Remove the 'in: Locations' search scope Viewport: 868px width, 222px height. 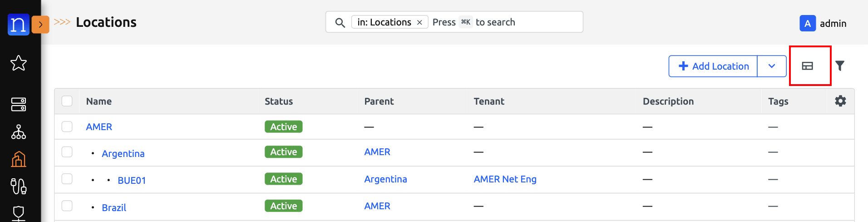click(419, 22)
